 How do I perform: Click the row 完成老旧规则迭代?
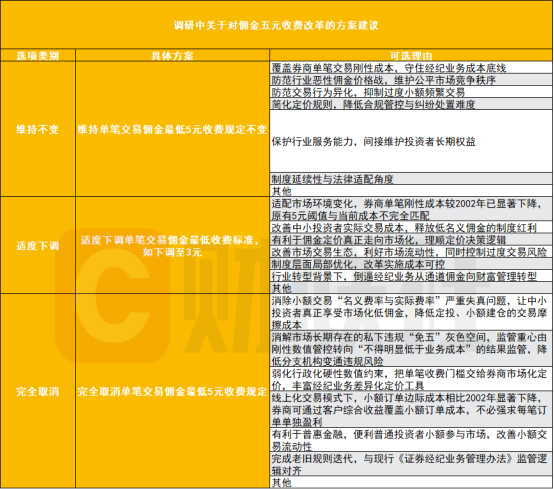[411, 464]
